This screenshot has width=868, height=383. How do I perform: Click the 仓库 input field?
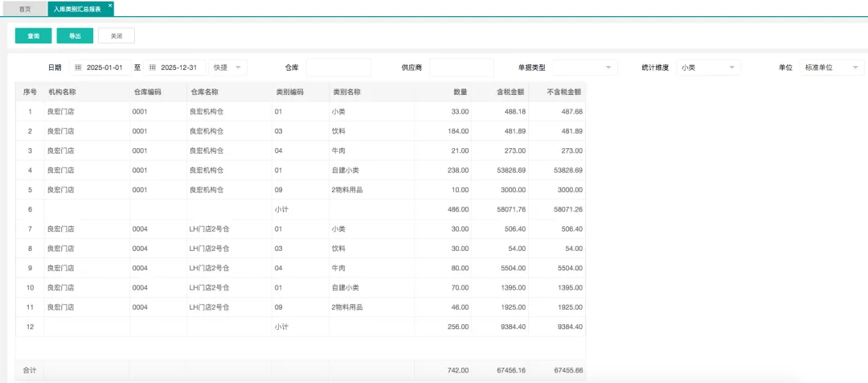pyautogui.click(x=338, y=68)
